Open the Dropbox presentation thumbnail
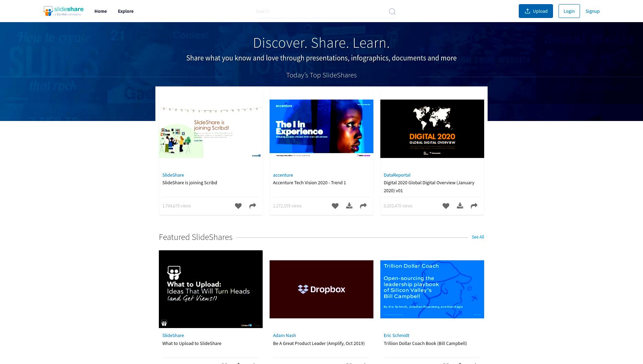This screenshot has height=364, width=643. (x=321, y=289)
